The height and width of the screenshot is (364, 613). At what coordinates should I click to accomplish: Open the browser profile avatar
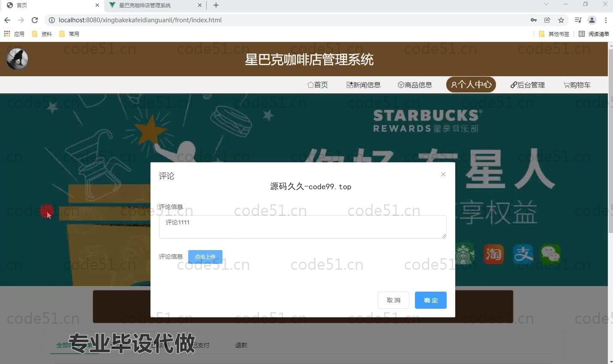(x=592, y=20)
